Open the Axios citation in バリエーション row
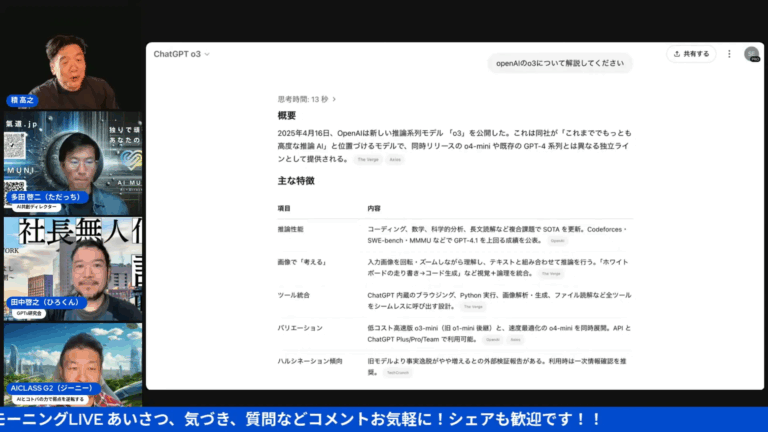Screen dimensions: 768x432 point(515,339)
